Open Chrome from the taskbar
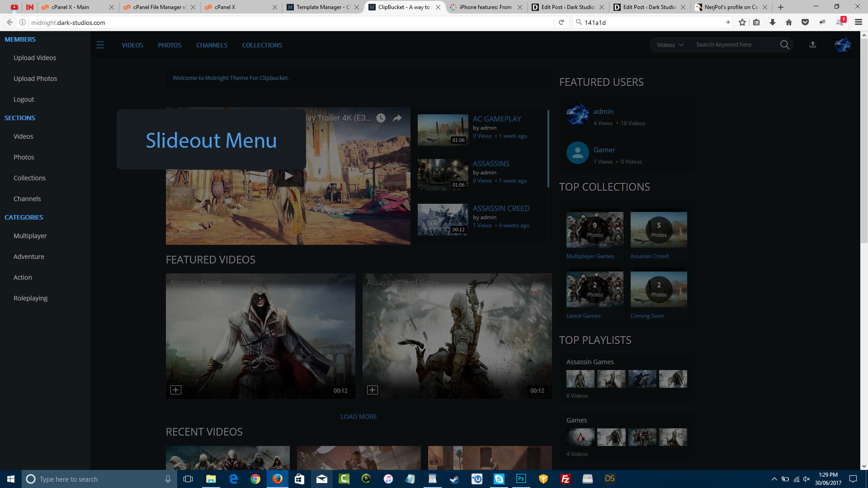 [x=255, y=479]
